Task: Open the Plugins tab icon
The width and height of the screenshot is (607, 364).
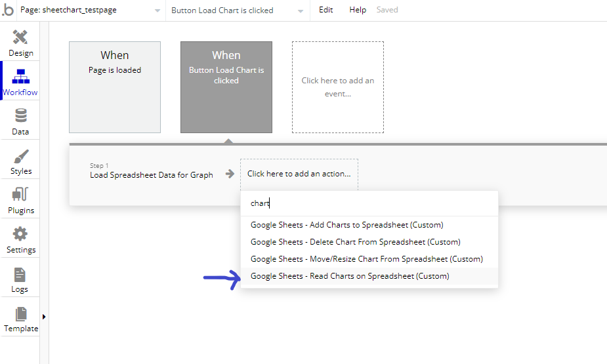Action: click(x=20, y=194)
